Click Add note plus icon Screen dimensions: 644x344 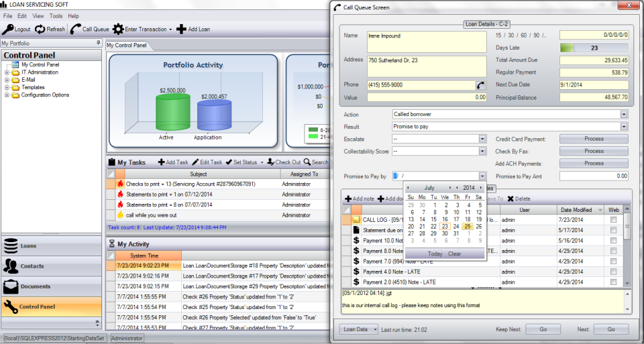[x=348, y=198]
